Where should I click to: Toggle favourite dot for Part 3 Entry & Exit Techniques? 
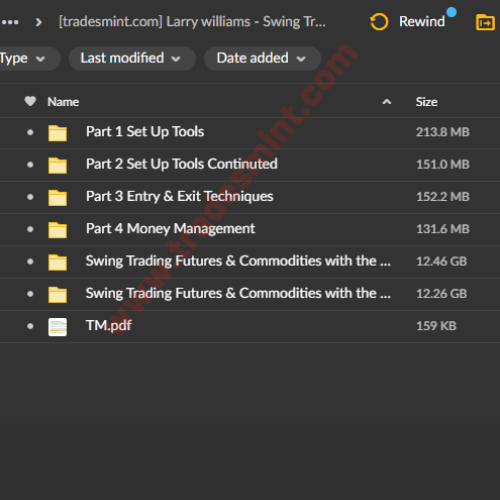(30, 197)
